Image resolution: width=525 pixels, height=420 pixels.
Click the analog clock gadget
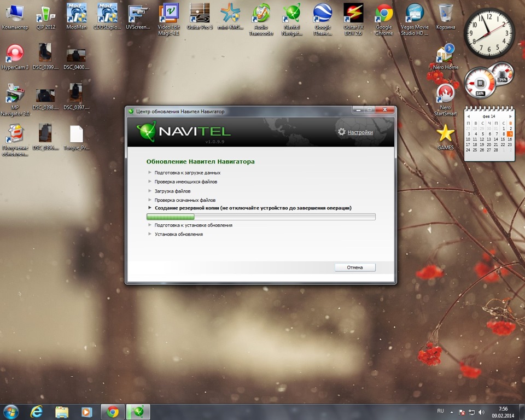pos(489,33)
